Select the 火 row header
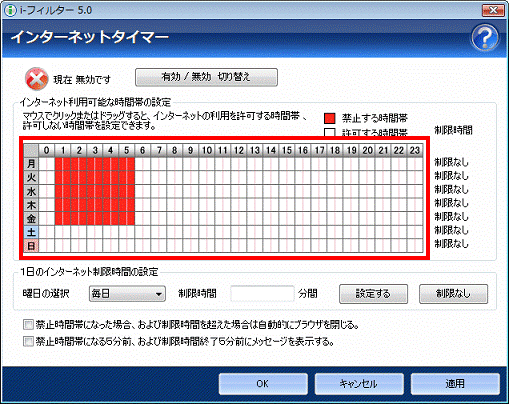Image resolution: width=509 pixels, height=404 pixels. click(x=31, y=178)
